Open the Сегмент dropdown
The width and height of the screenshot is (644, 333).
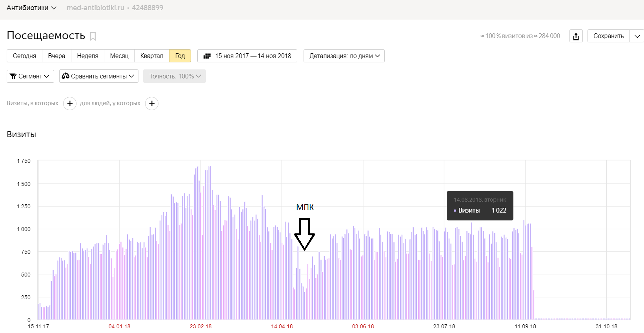(x=30, y=76)
